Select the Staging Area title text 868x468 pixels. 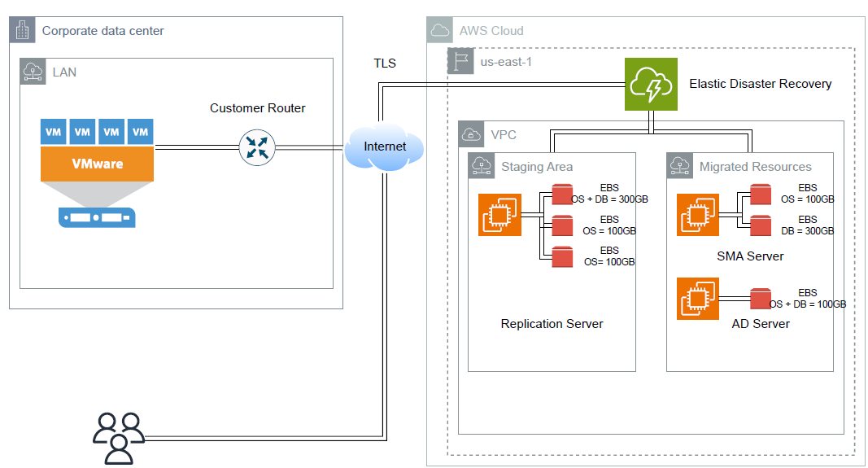click(x=537, y=167)
